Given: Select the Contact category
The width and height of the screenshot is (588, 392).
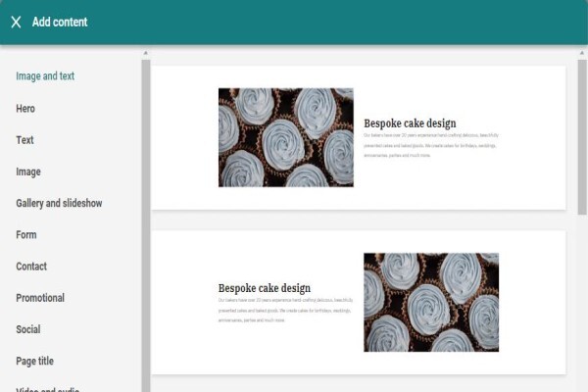Looking at the screenshot, I should tap(31, 267).
